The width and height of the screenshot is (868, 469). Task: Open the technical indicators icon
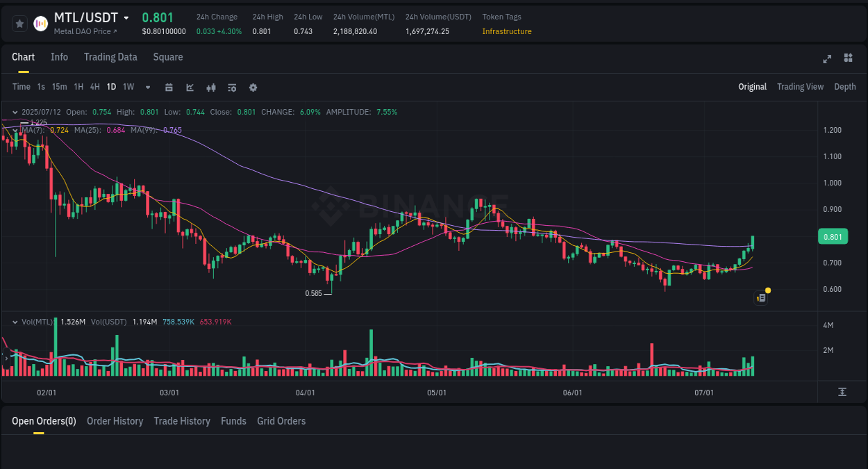click(x=231, y=87)
